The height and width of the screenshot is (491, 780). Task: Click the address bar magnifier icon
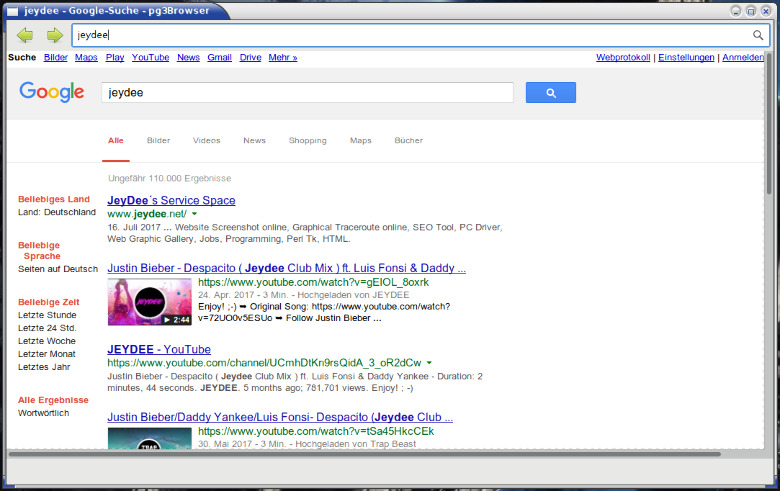(x=758, y=35)
